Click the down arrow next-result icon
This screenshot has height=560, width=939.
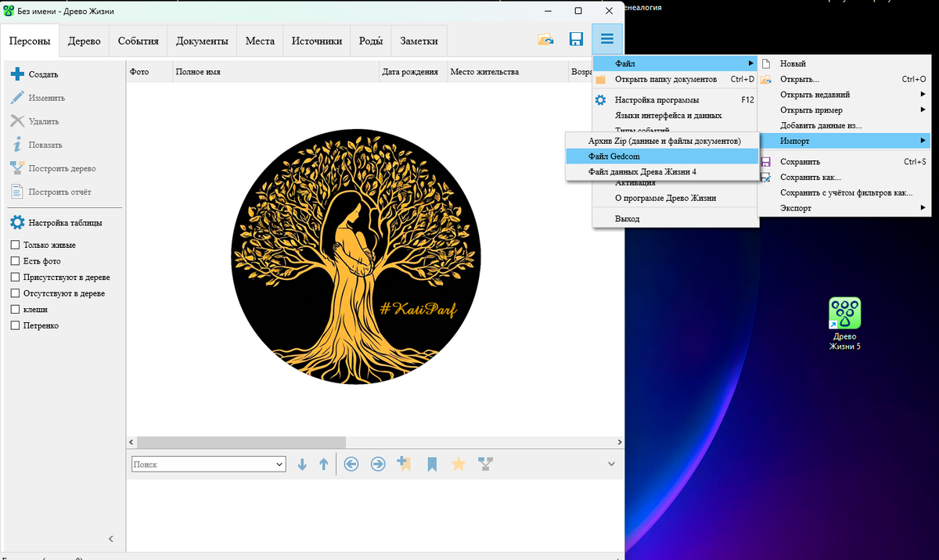(303, 465)
